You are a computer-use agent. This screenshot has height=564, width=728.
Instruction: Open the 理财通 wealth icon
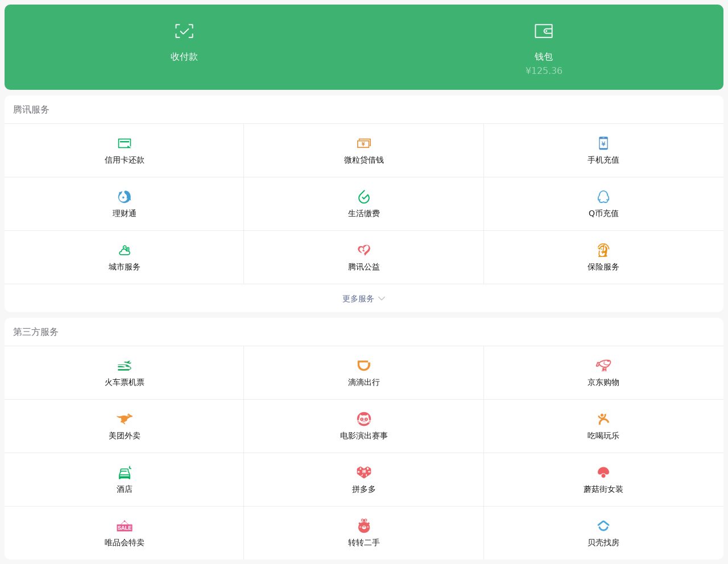click(125, 197)
